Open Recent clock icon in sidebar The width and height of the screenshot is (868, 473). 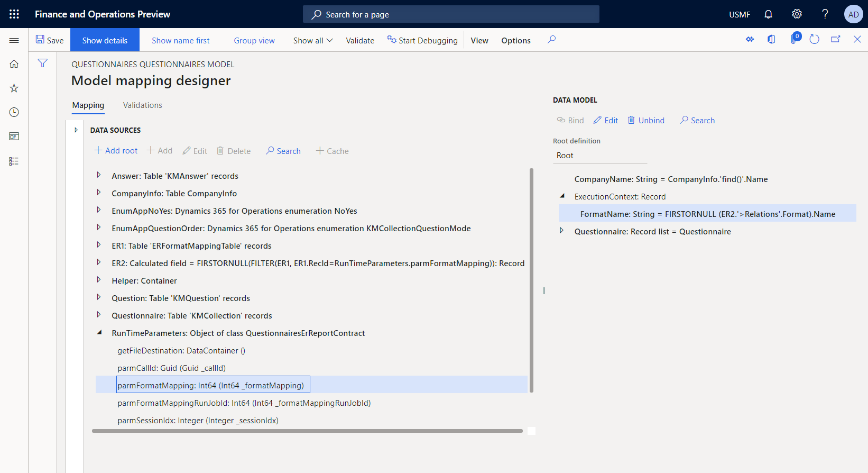14,112
